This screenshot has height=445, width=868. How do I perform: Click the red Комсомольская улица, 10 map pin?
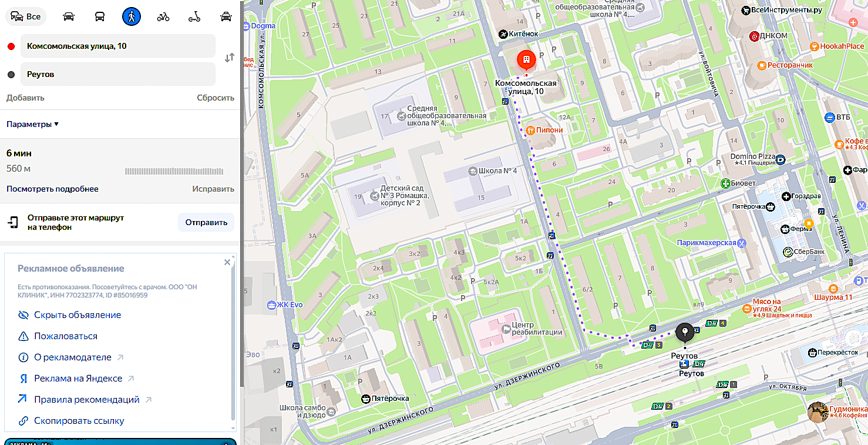click(526, 61)
